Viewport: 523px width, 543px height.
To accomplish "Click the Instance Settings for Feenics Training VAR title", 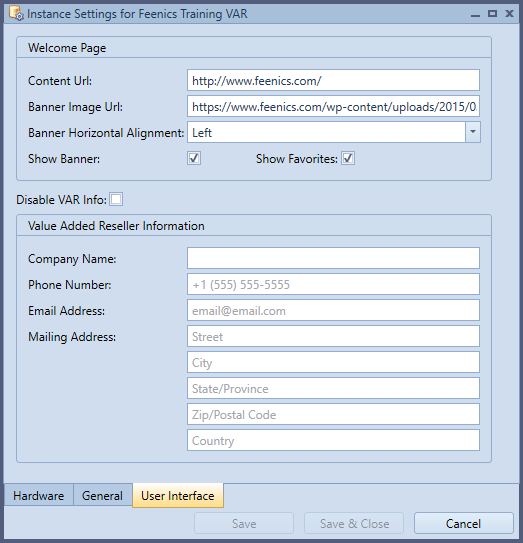I will click(x=137, y=14).
